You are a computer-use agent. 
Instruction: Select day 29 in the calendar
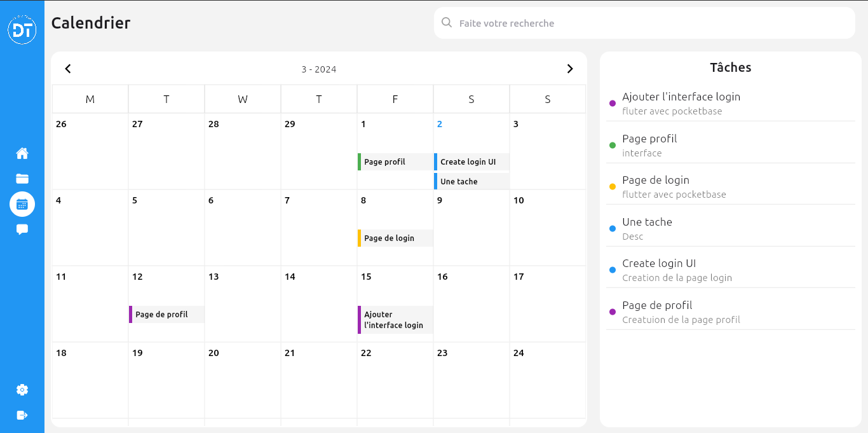(290, 124)
